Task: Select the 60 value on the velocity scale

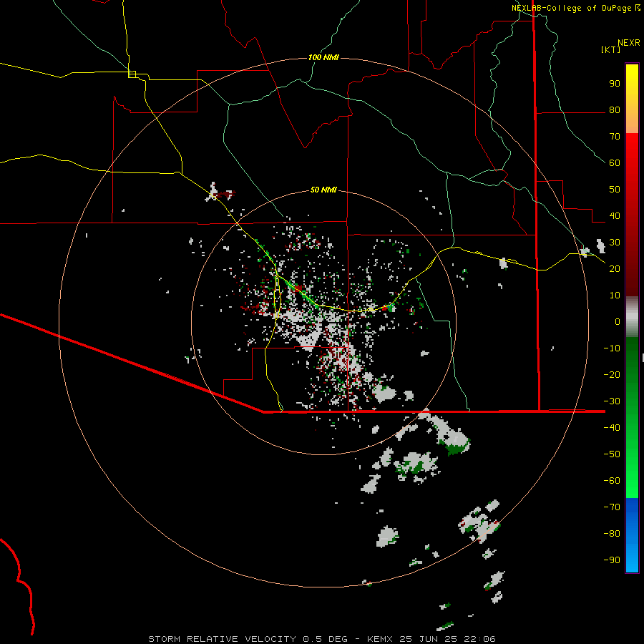Action: click(615, 163)
